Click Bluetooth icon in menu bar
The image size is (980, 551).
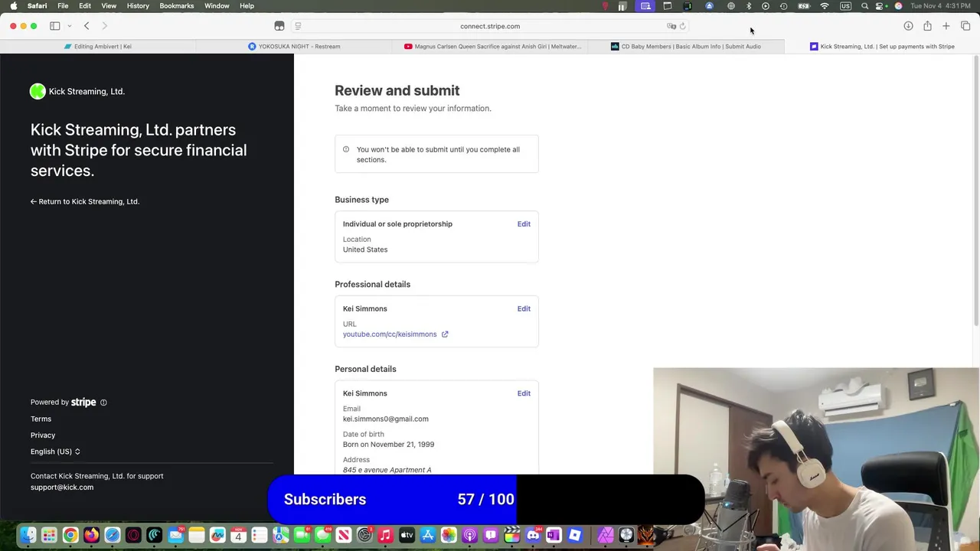[x=749, y=6]
